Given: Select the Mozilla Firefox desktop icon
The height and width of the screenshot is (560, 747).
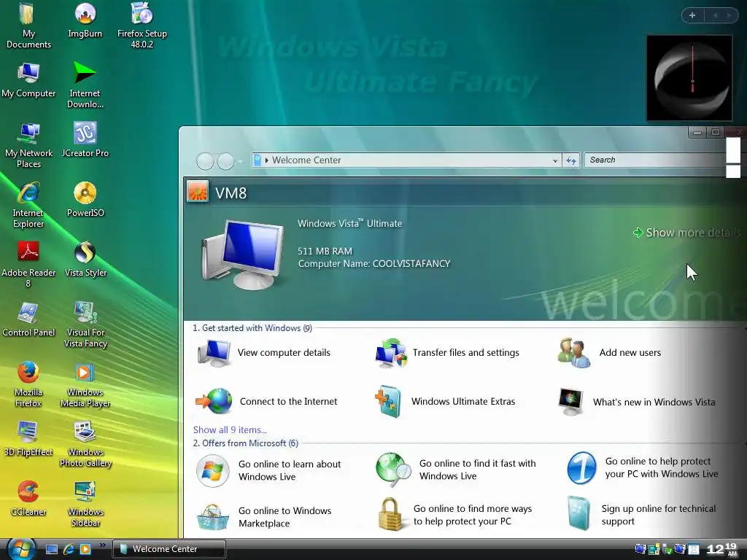Looking at the screenshot, I should click(28, 385).
